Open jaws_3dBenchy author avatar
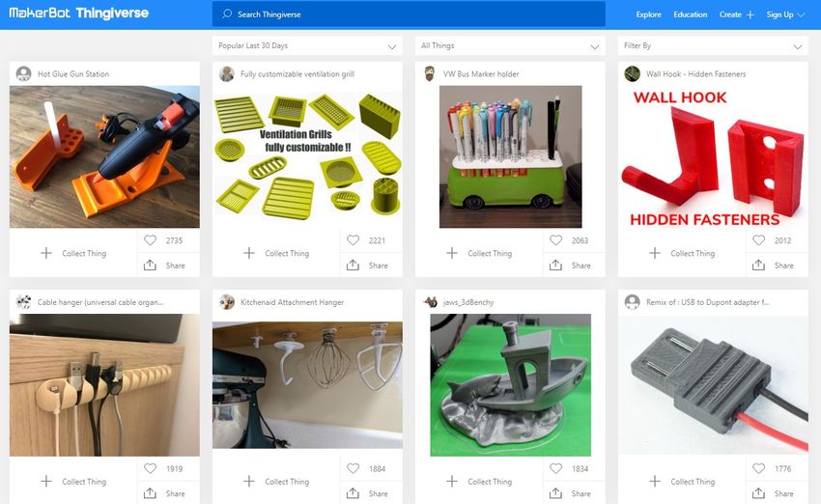This screenshot has height=504, width=821. 430,302
